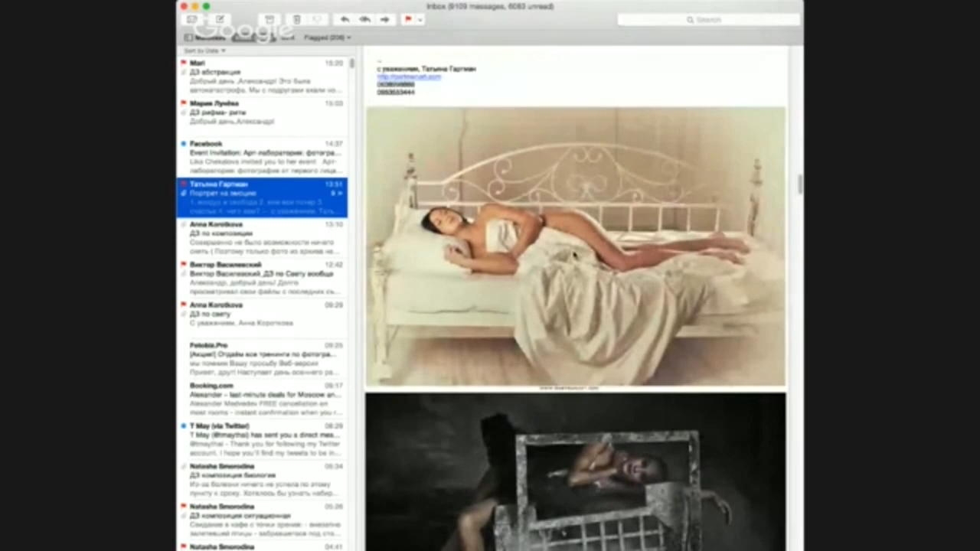The width and height of the screenshot is (980, 551).
Task: Toggle the flag on Виктор Василевский's message
Action: tap(184, 265)
